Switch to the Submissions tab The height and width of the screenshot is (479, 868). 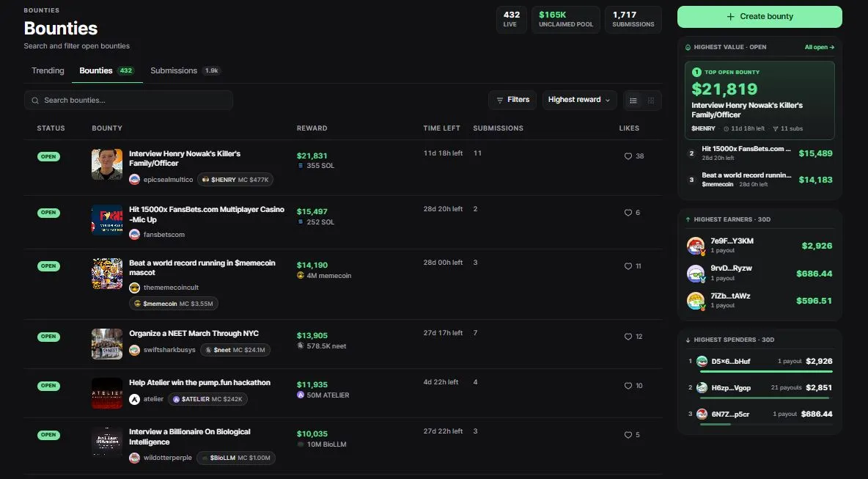pyautogui.click(x=185, y=71)
